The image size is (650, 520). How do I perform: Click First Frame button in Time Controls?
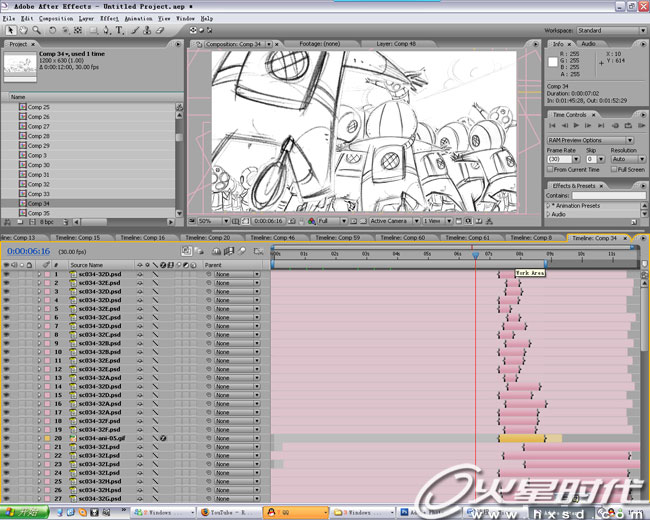pyautogui.click(x=552, y=125)
